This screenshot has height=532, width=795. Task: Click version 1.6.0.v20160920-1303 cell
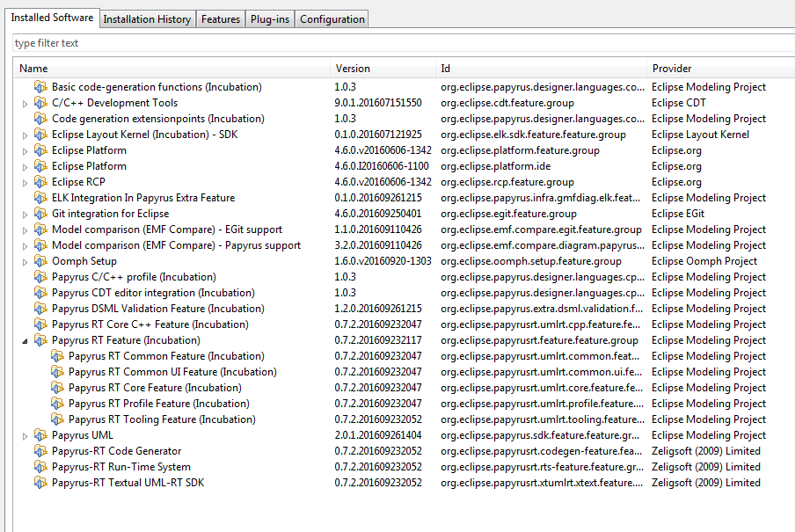(383, 260)
